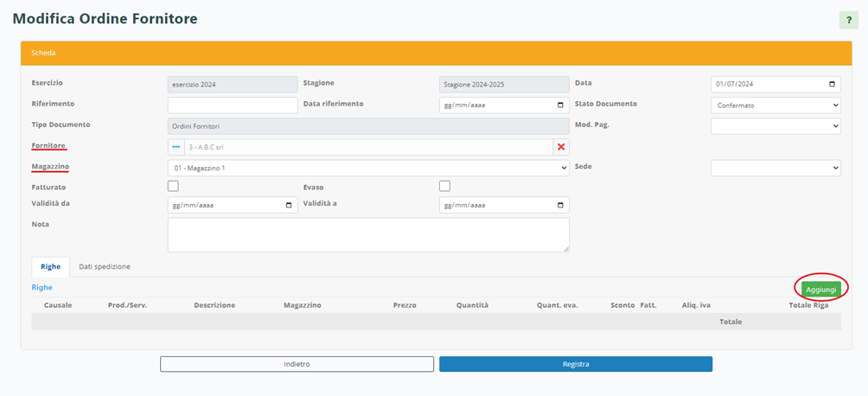Clear the Fornitore field with red X
This screenshot has width=868, height=396.
[561, 147]
